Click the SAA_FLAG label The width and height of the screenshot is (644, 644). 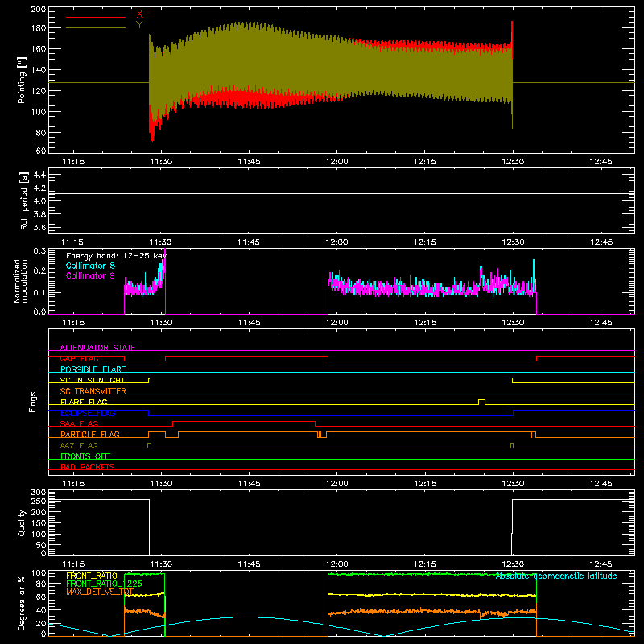click(x=79, y=423)
